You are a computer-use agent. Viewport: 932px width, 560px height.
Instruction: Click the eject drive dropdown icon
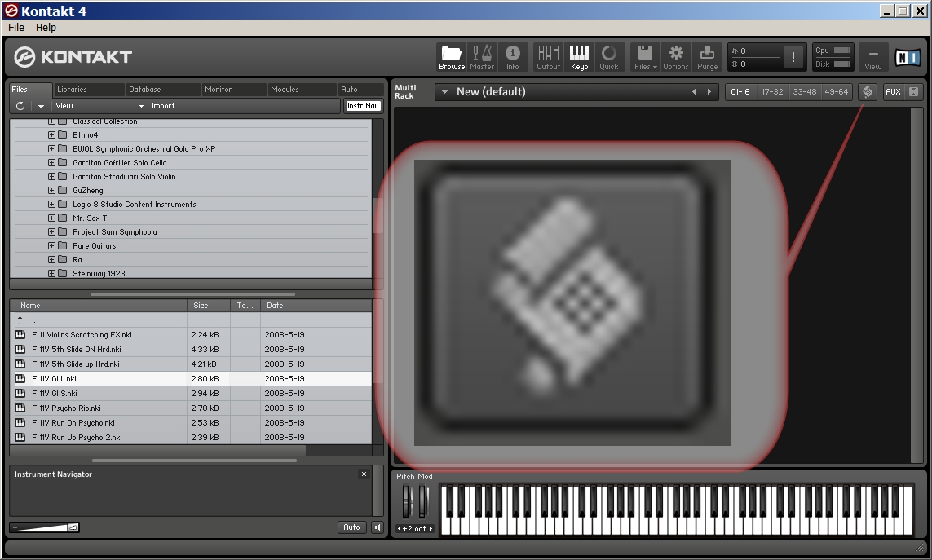click(x=41, y=106)
